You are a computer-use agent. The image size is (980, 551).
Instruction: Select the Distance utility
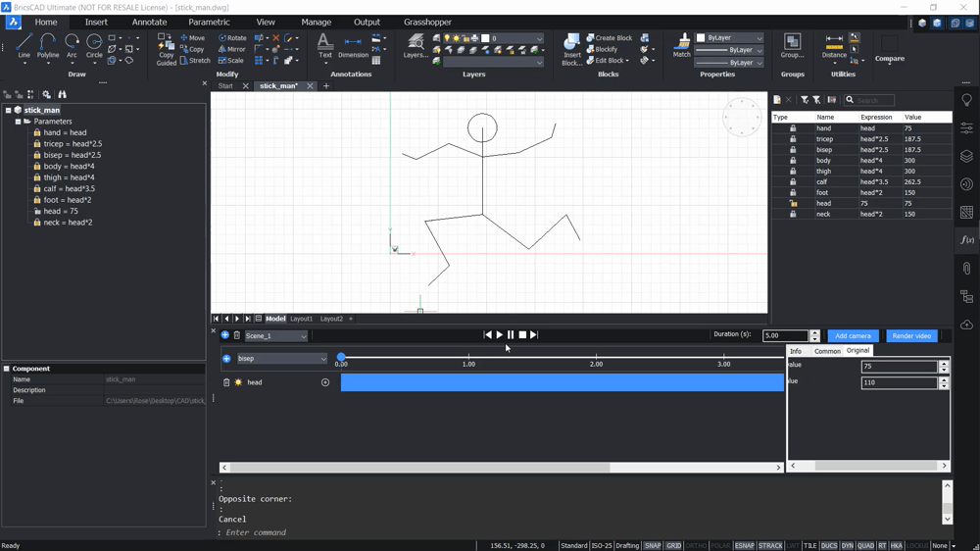[x=834, y=47]
